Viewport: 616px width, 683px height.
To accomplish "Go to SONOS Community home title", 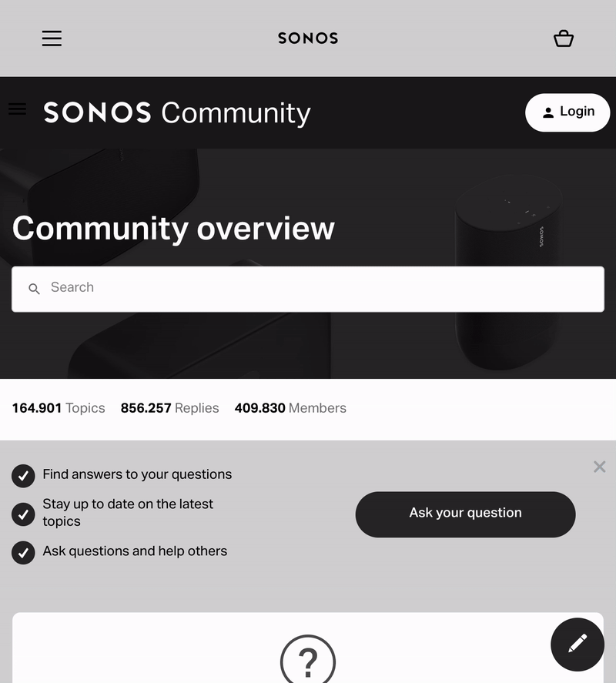I will click(x=177, y=112).
